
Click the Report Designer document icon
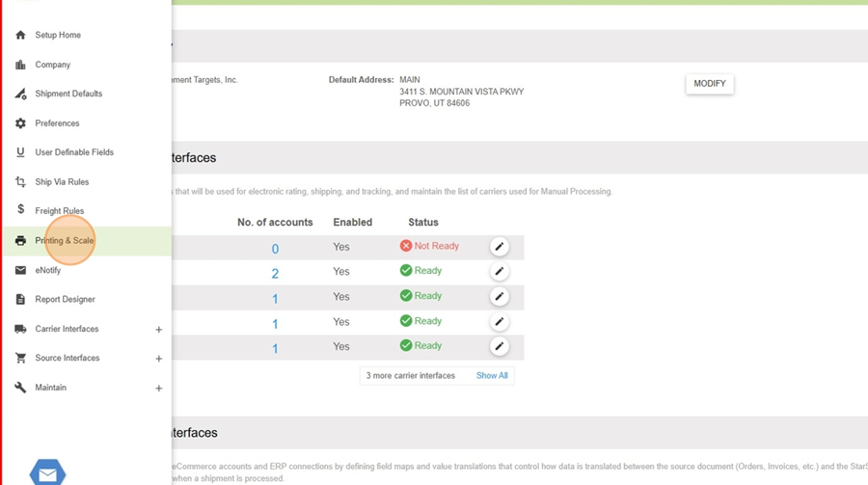pyautogui.click(x=20, y=299)
